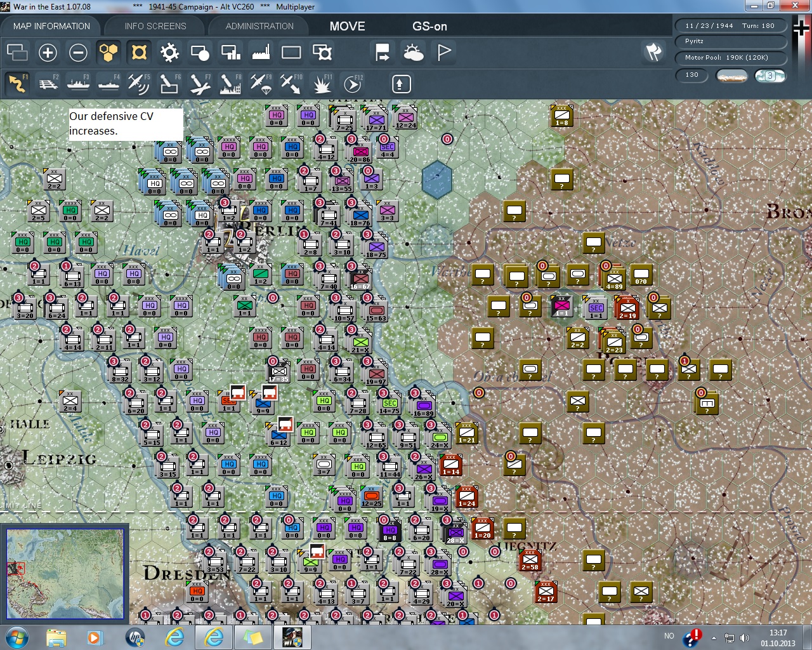Screen dimensions: 812x650
Task: Click the GS-on status label
Action: tap(429, 26)
